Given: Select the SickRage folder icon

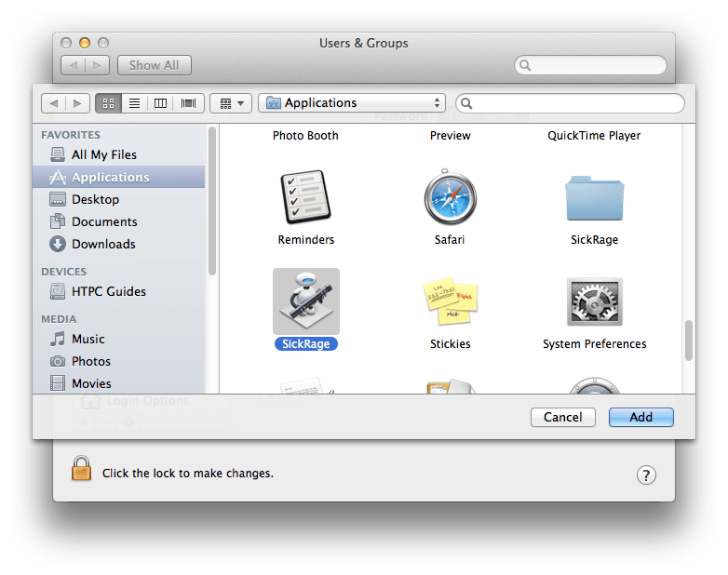Looking at the screenshot, I should point(594,198).
